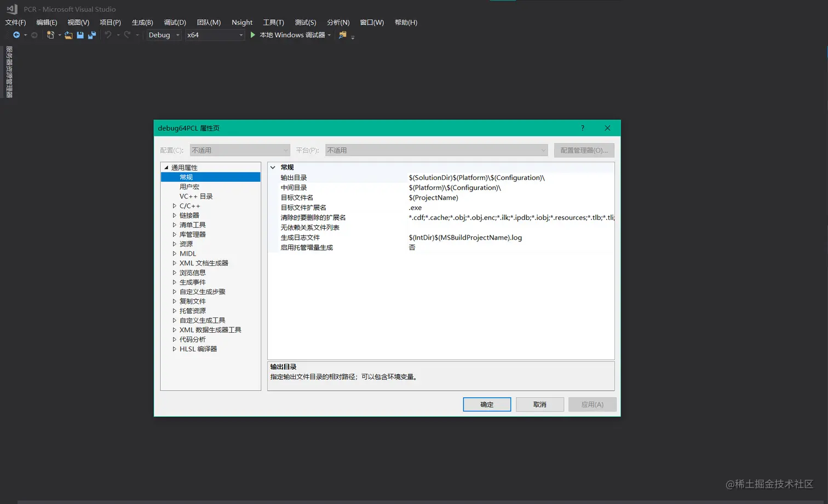
Task: Select the VC++ 目录 tree item
Action: pyautogui.click(x=196, y=196)
